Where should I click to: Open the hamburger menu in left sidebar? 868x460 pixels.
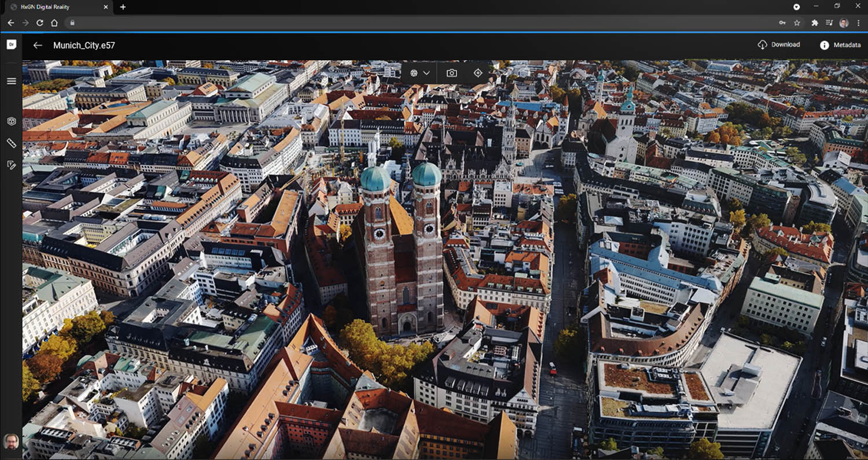click(x=11, y=80)
